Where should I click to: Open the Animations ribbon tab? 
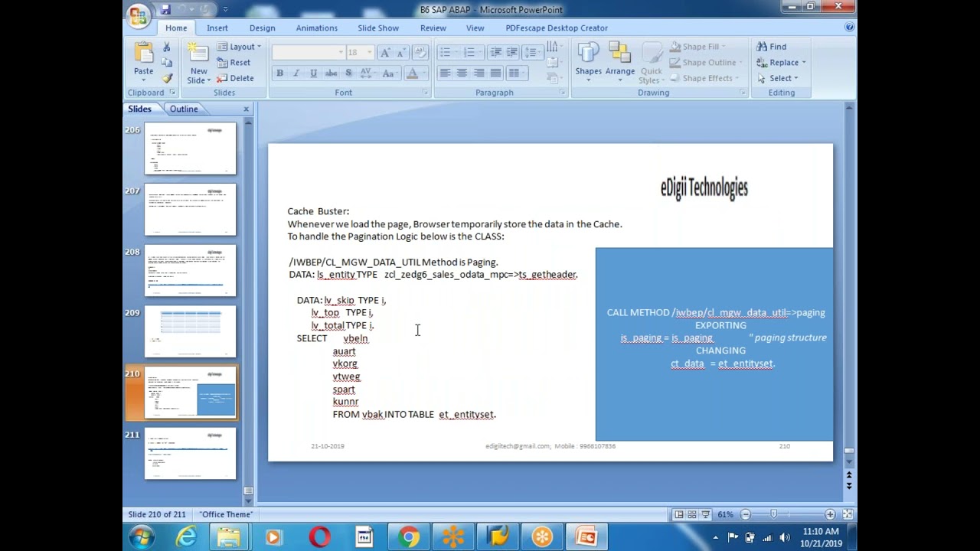coord(317,28)
